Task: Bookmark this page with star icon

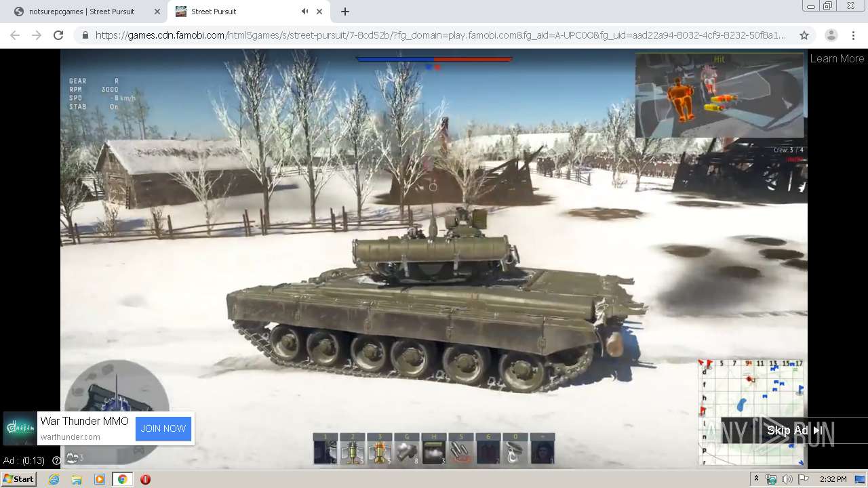Action: click(x=804, y=35)
